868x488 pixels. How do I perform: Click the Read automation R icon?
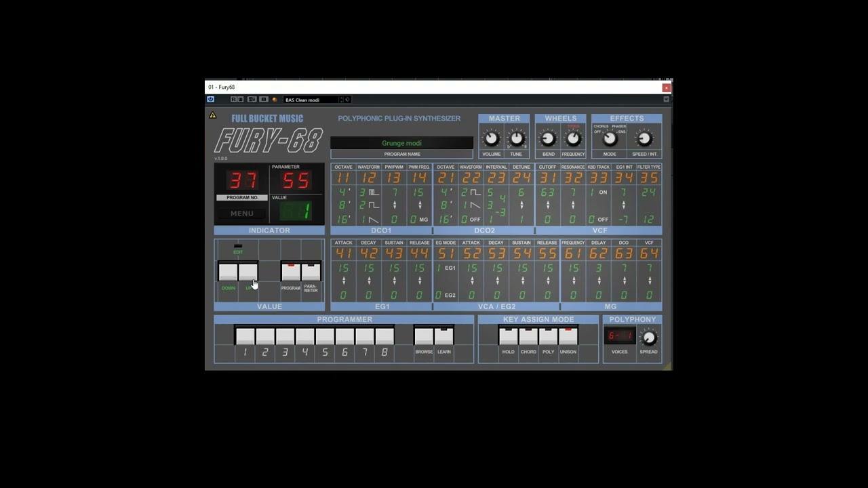tap(233, 100)
